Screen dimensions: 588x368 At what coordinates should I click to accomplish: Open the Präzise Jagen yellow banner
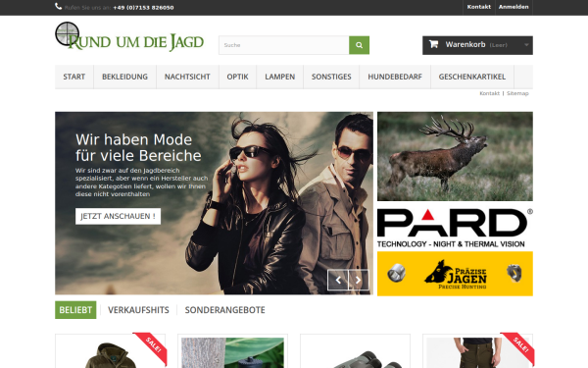point(455,274)
